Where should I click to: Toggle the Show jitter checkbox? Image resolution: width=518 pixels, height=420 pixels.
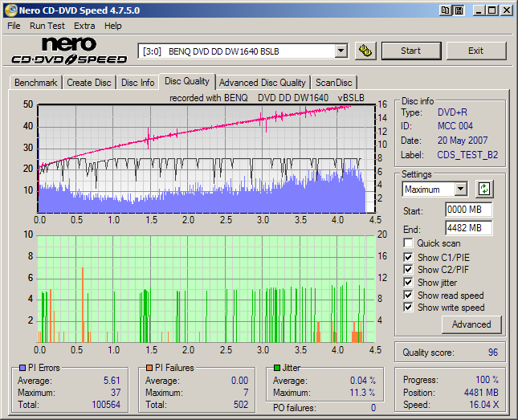coord(409,282)
